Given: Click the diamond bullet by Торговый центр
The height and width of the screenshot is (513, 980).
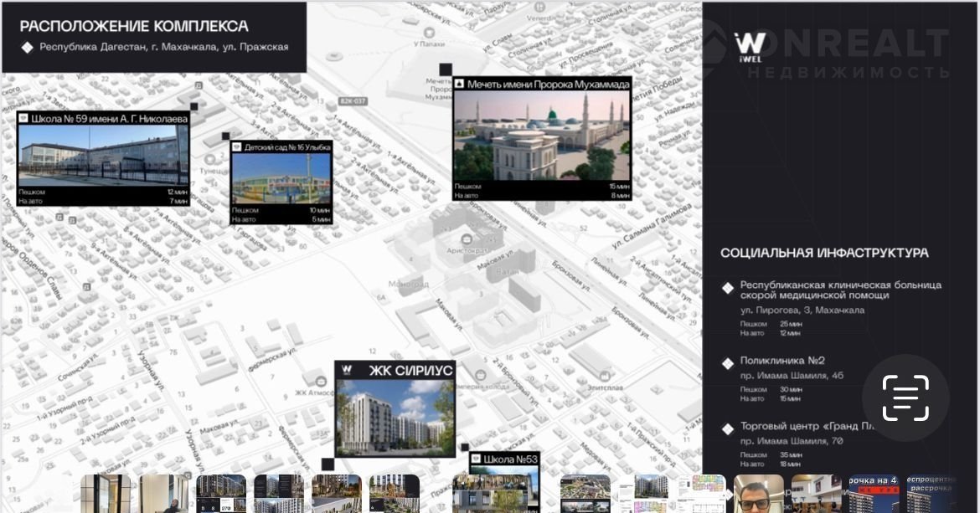Looking at the screenshot, I should (728, 428).
